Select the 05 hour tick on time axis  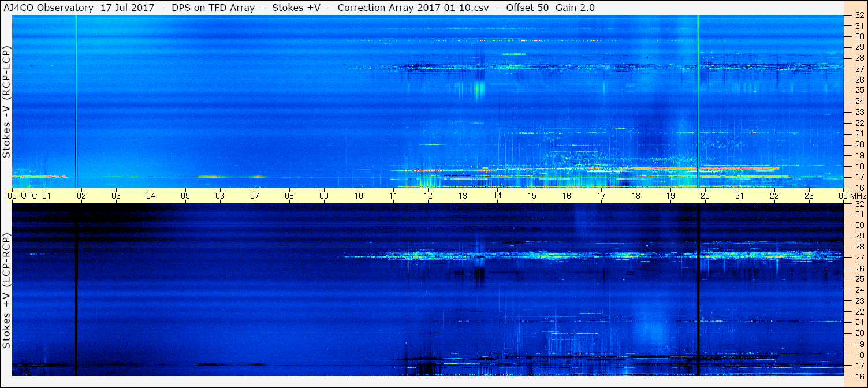coord(185,196)
